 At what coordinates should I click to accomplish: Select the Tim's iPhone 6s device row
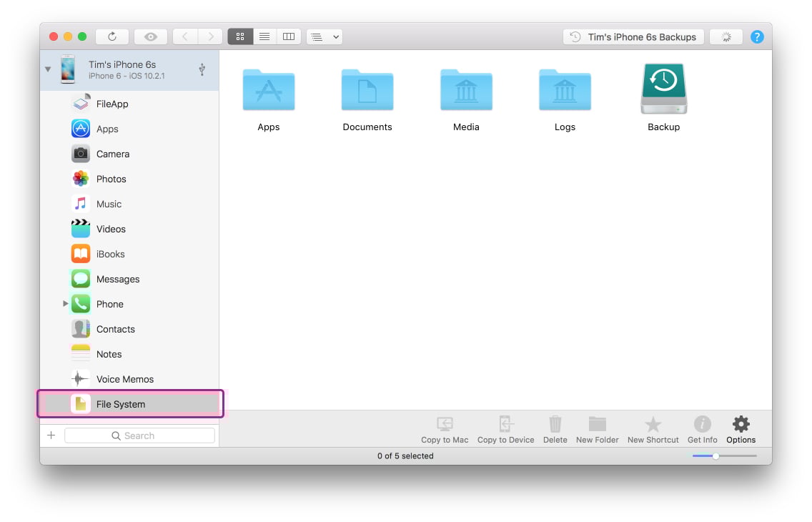(x=129, y=70)
